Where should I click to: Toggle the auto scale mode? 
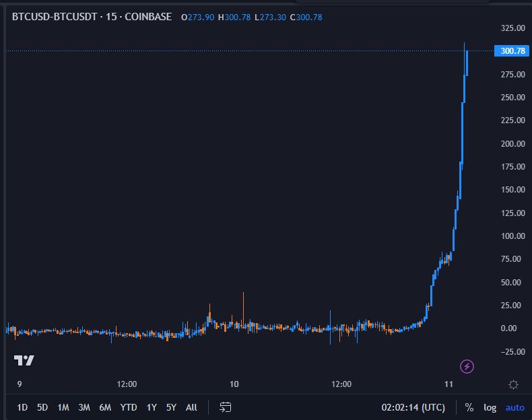[514, 407]
